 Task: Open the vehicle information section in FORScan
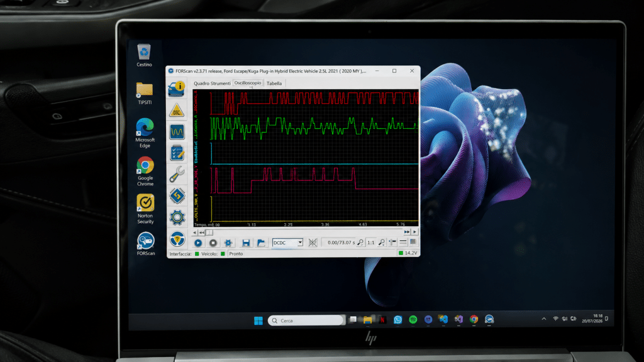click(177, 88)
